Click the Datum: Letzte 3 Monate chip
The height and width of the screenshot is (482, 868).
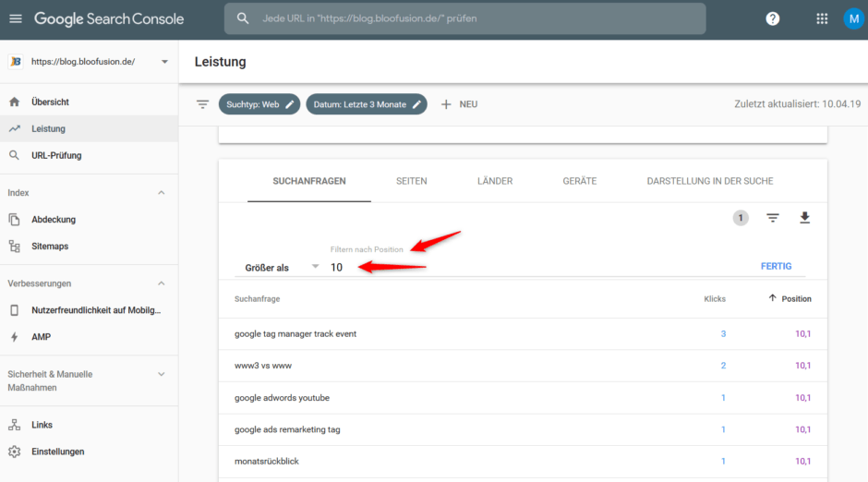(367, 104)
